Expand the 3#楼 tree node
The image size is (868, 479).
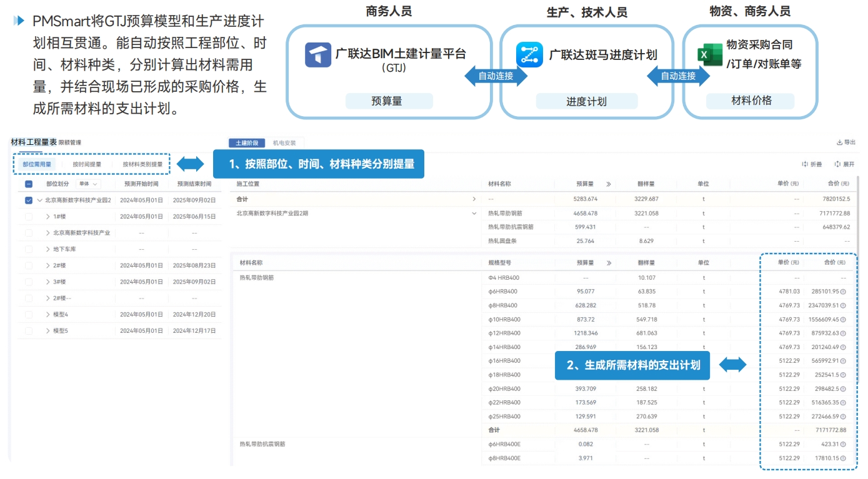click(x=48, y=282)
